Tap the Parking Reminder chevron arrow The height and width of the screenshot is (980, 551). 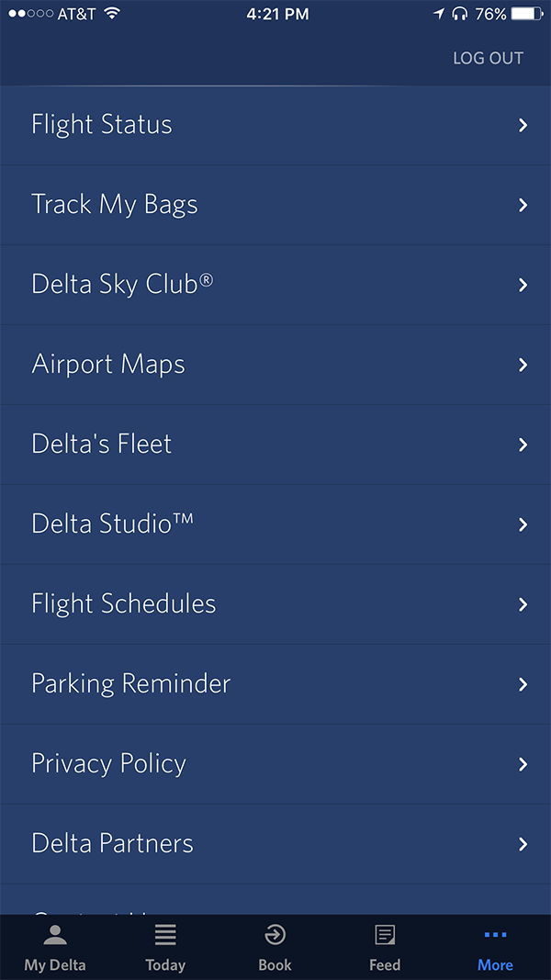click(x=523, y=684)
